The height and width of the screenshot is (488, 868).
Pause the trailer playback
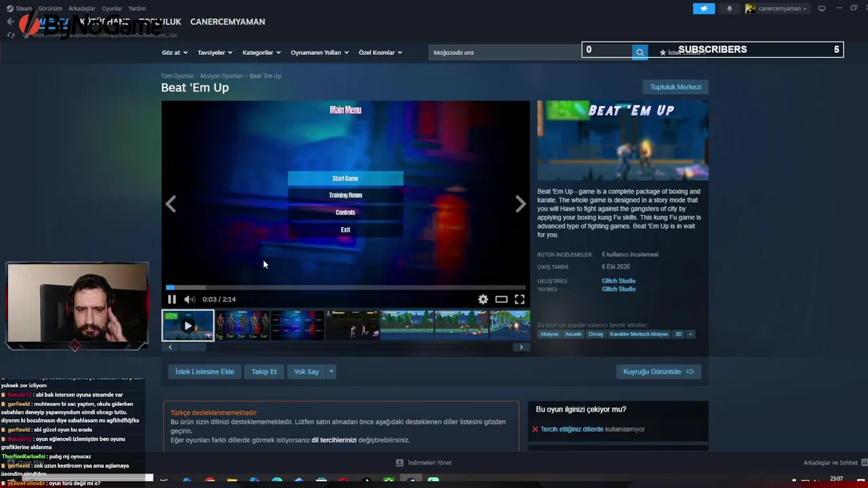[172, 299]
